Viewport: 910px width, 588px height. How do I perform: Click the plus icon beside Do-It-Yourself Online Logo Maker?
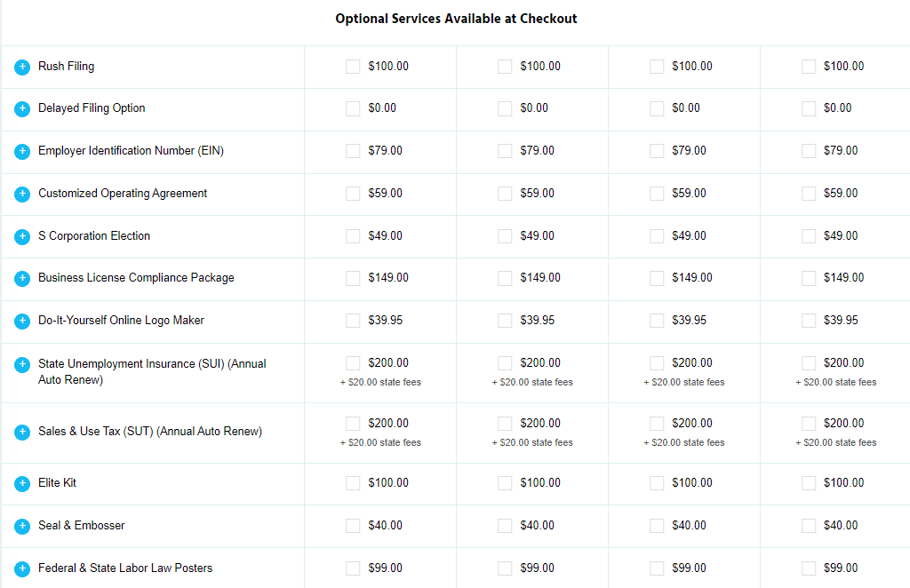coord(23,321)
